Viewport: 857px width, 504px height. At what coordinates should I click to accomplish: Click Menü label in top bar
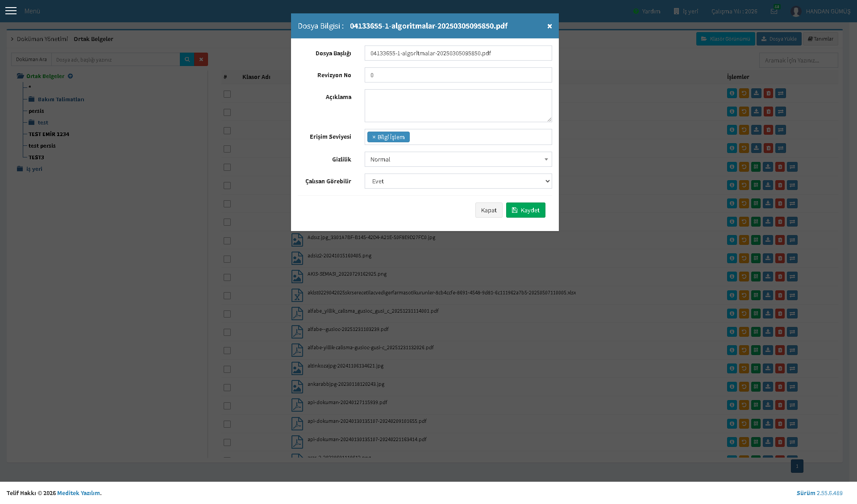click(x=32, y=11)
